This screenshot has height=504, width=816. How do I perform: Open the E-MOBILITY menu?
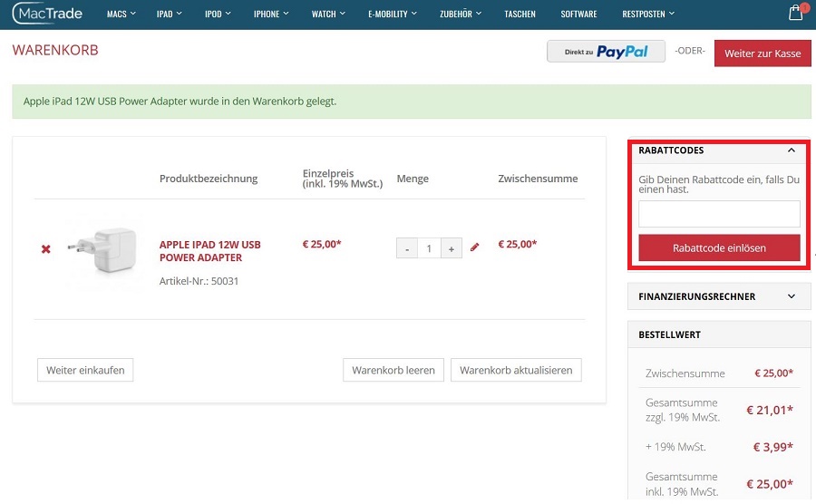[393, 14]
